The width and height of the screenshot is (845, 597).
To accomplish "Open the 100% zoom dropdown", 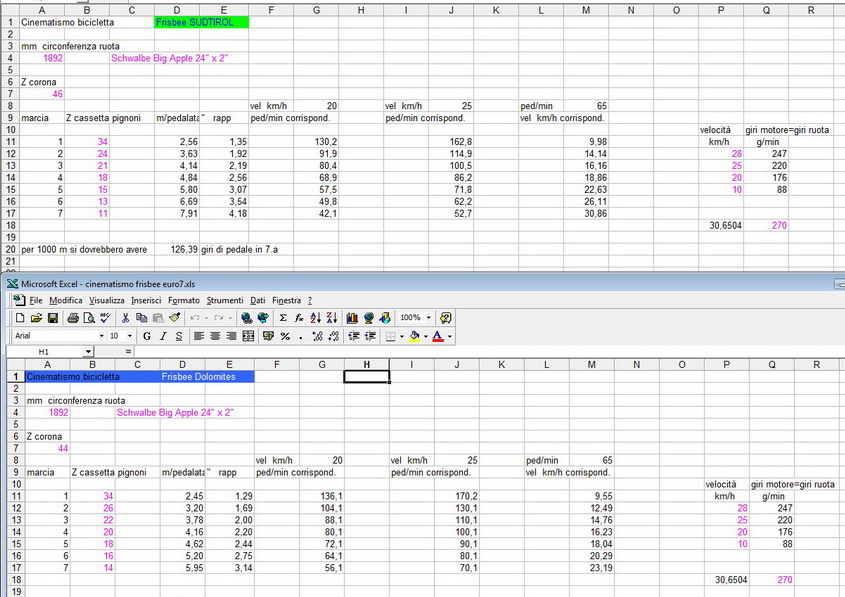I will click(429, 318).
